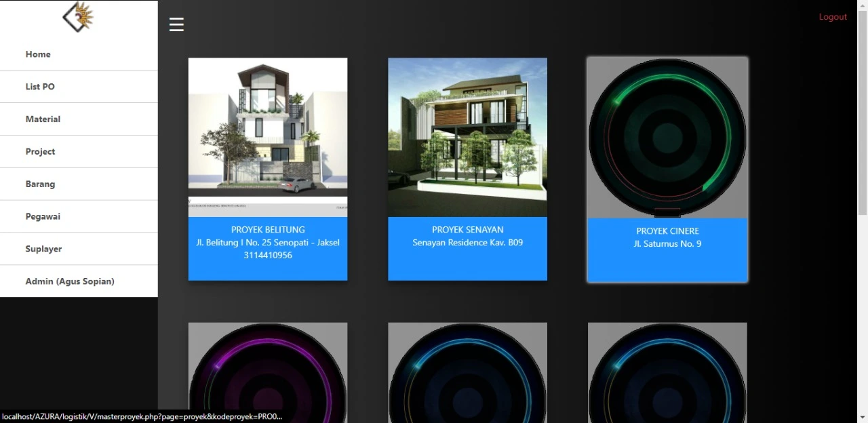The height and width of the screenshot is (423, 868).
Task: Click Admin (Agus Sopian) profile entry
Action: pos(70,281)
